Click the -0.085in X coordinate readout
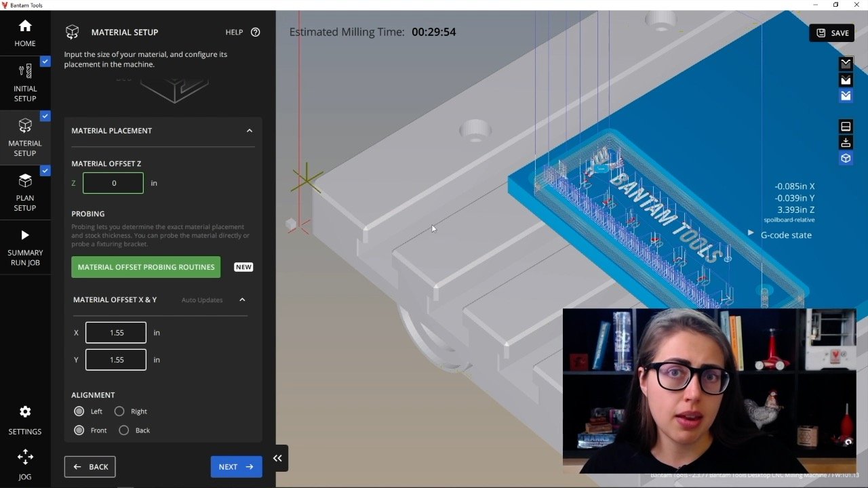Screen dimensions: 868x488 coord(795,186)
